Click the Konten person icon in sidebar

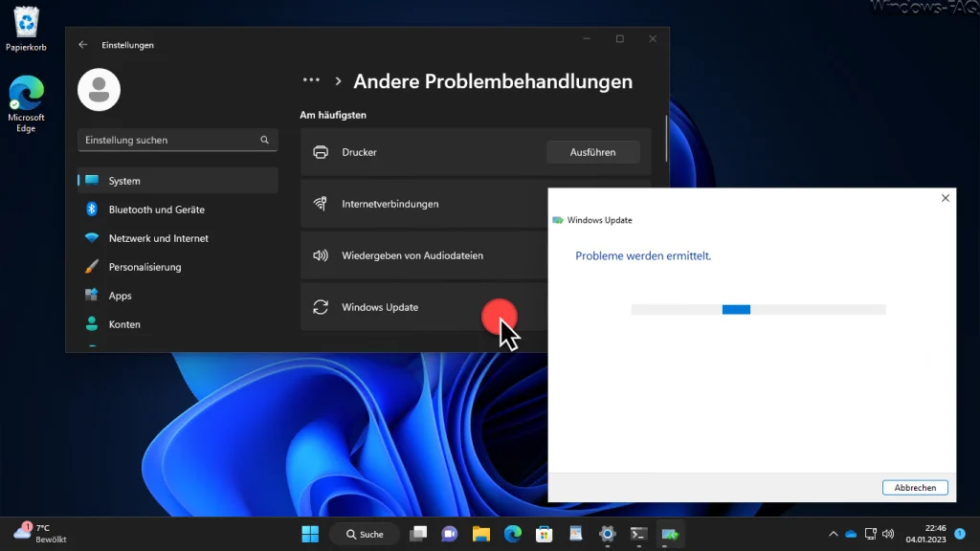click(x=92, y=323)
